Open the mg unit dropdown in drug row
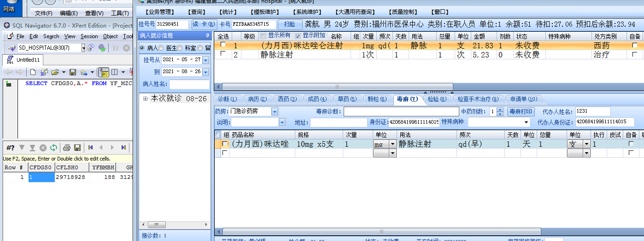Viewport: 644px width, 241px height. click(x=392, y=144)
